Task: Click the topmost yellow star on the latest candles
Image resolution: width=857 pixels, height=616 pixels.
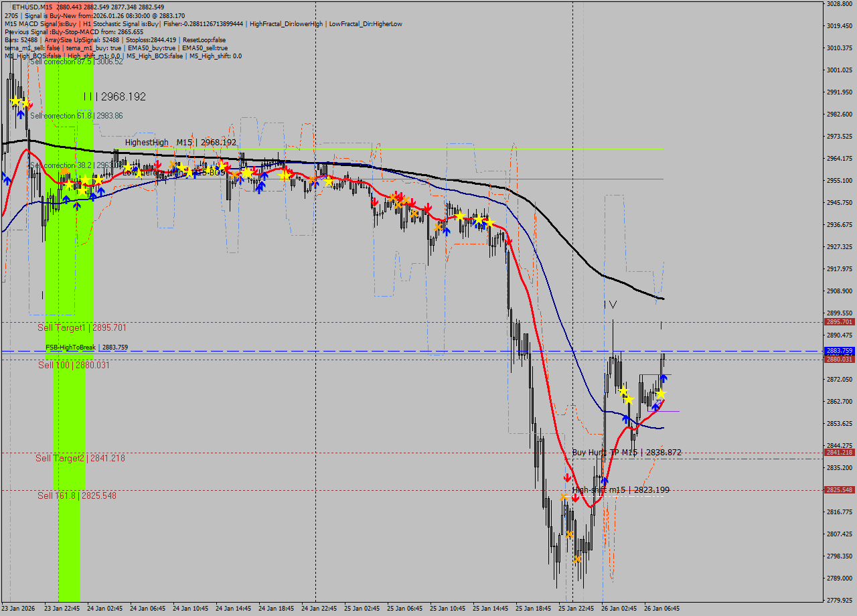Action: (623, 390)
